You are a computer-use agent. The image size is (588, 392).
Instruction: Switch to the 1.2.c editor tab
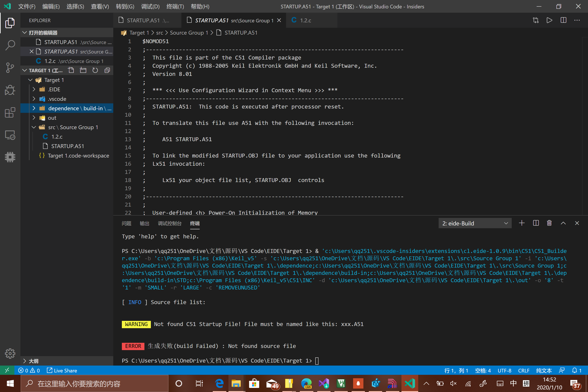click(x=305, y=20)
